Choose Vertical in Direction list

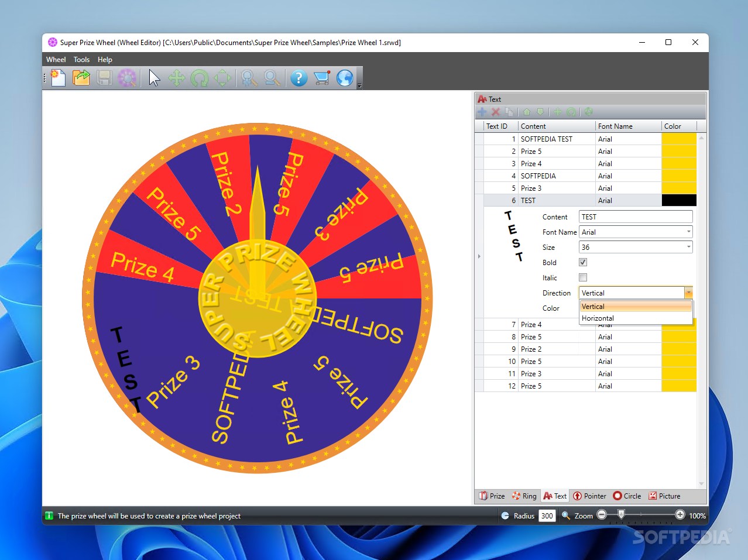pyautogui.click(x=636, y=307)
